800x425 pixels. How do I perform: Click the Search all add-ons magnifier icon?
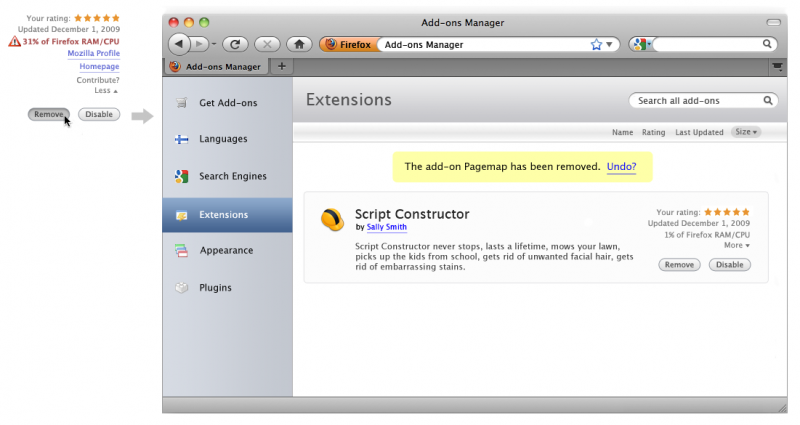pos(768,101)
